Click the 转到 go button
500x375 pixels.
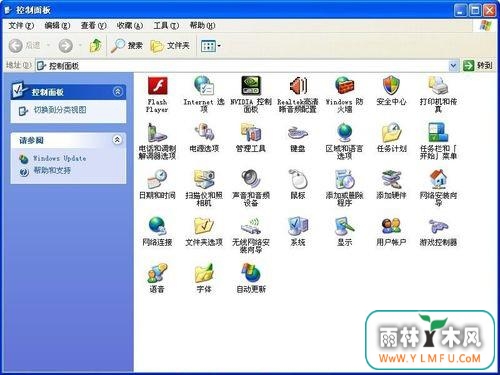[x=478, y=66]
